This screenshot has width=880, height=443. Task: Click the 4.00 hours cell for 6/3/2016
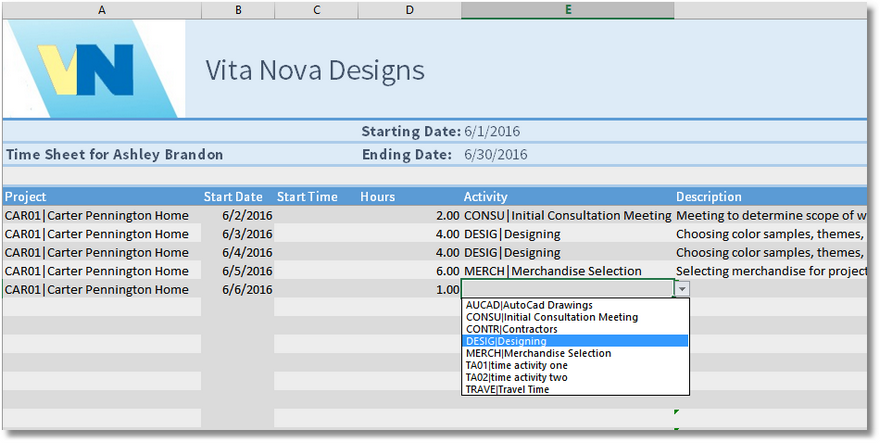(x=410, y=234)
